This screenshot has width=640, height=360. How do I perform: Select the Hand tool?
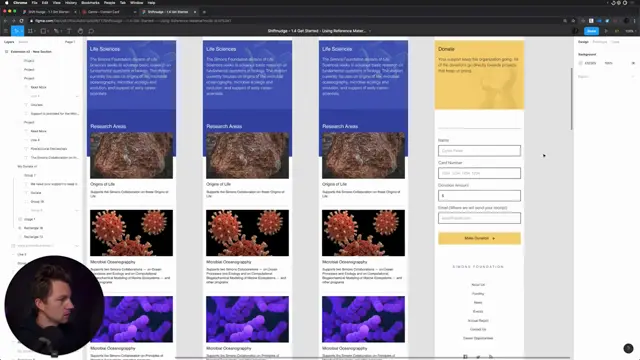tap(80, 31)
